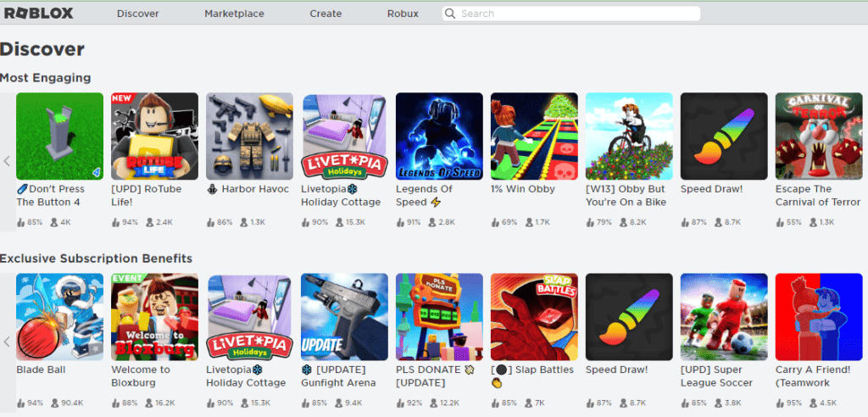This screenshot has height=417, width=868.
Task: Click player icon beside 16.2K
Action: [149, 403]
